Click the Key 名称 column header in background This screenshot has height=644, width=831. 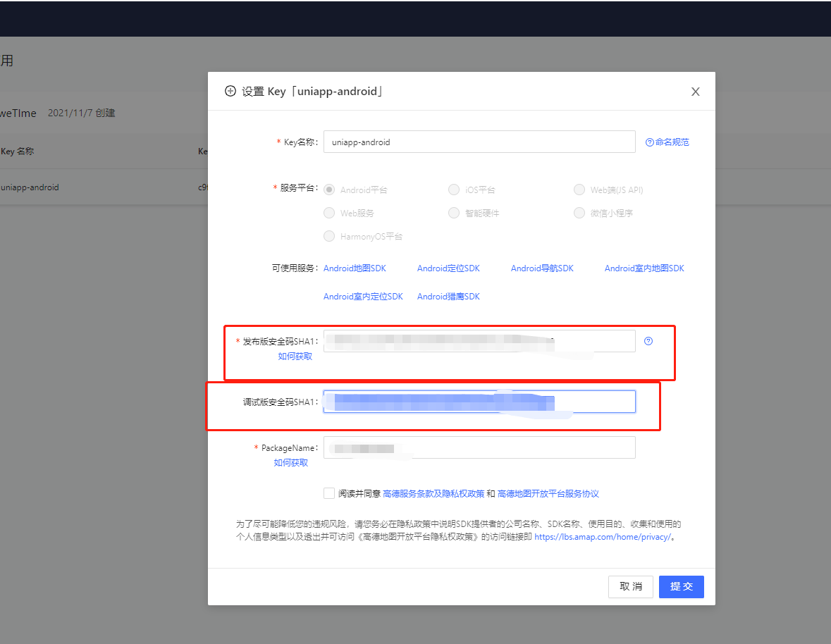tap(18, 151)
